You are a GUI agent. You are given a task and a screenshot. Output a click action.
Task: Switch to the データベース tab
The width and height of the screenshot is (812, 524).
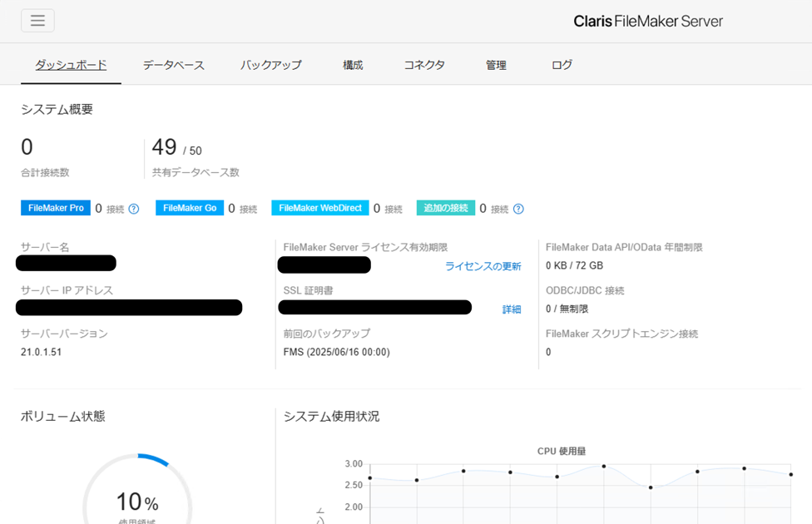pyautogui.click(x=174, y=65)
